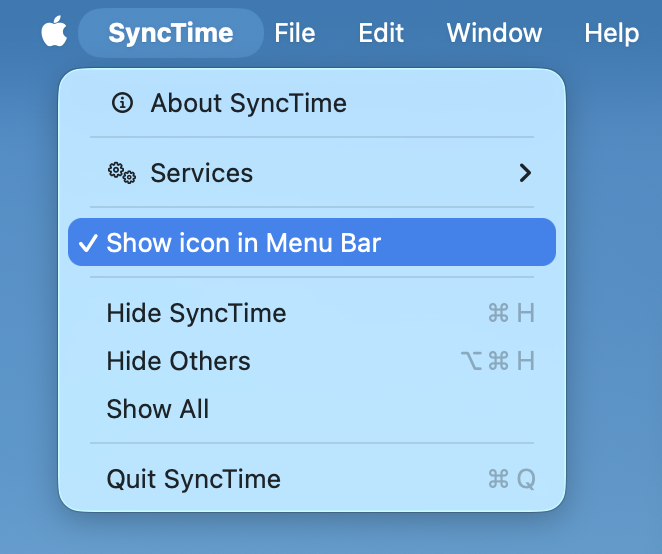Open the Help menu
The width and height of the screenshot is (662, 554).
pos(611,33)
